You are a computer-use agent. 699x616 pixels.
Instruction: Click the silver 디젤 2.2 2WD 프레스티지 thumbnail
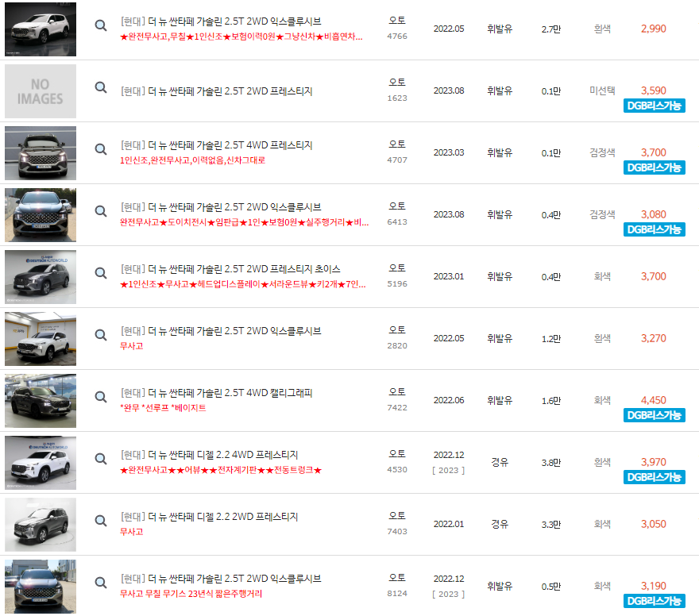pyautogui.click(x=41, y=524)
